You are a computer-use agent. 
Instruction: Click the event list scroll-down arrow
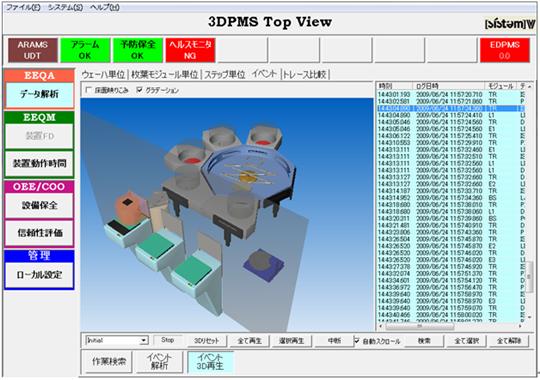pos(530,317)
